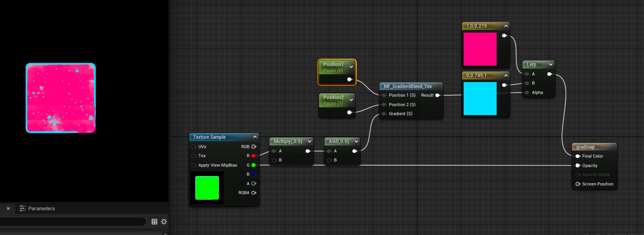Click the Lerp node Alpha input pin
The height and width of the screenshot is (235, 644).
(x=527, y=93)
